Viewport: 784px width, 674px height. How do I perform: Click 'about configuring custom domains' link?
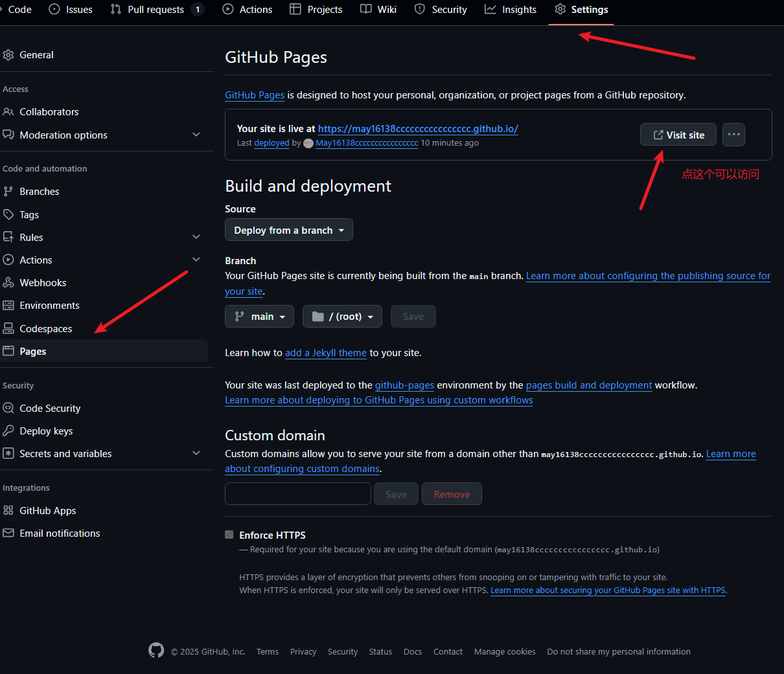[x=303, y=469]
